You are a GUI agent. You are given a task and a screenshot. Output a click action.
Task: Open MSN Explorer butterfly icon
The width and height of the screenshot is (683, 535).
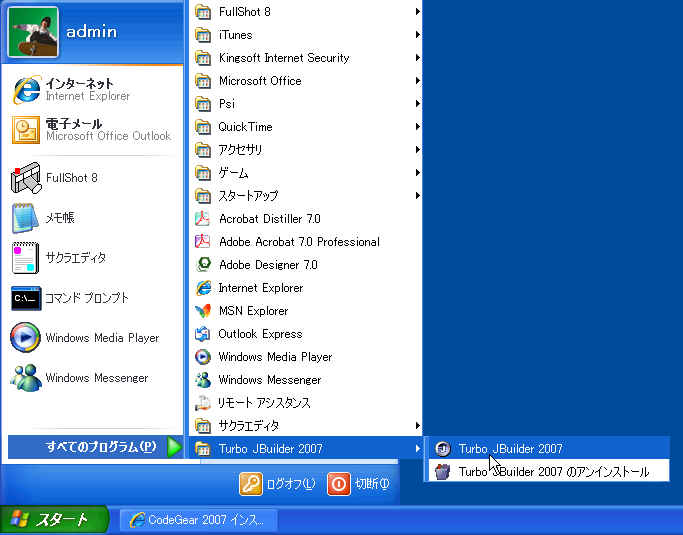pos(203,311)
